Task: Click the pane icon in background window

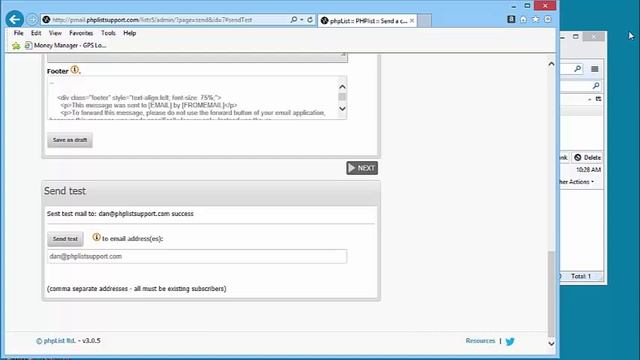Action: pos(598,99)
